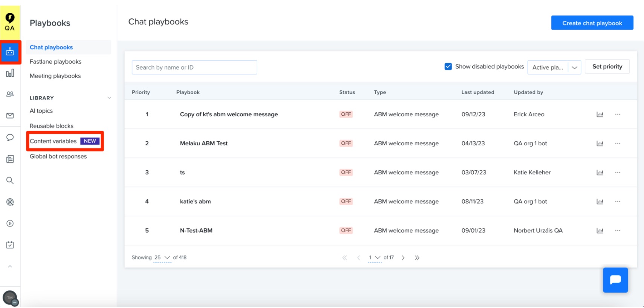Open more options for N-Test-ABM row

[x=618, y=230]
